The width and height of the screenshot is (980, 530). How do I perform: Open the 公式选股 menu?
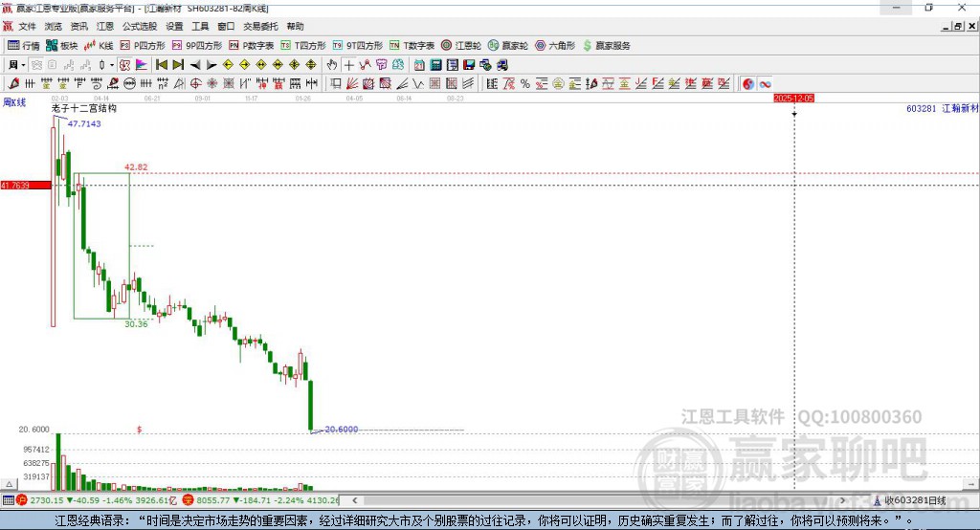click(x=140, y=26)
